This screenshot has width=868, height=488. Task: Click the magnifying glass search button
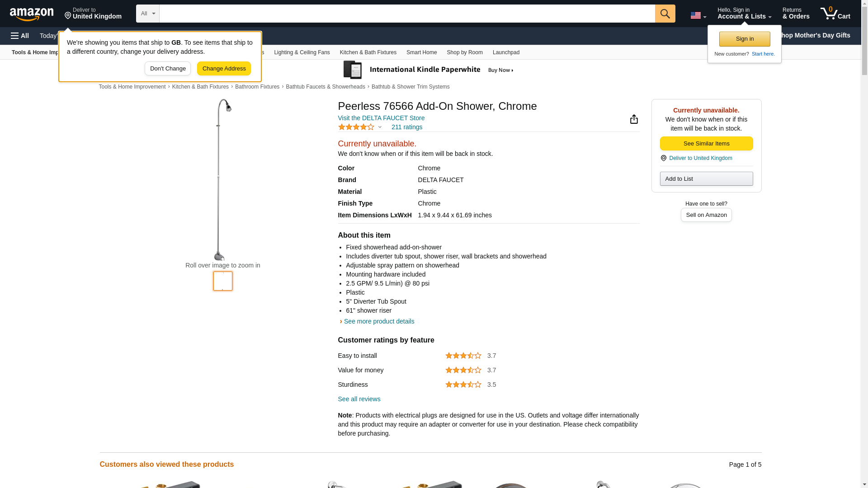(665, 14)
